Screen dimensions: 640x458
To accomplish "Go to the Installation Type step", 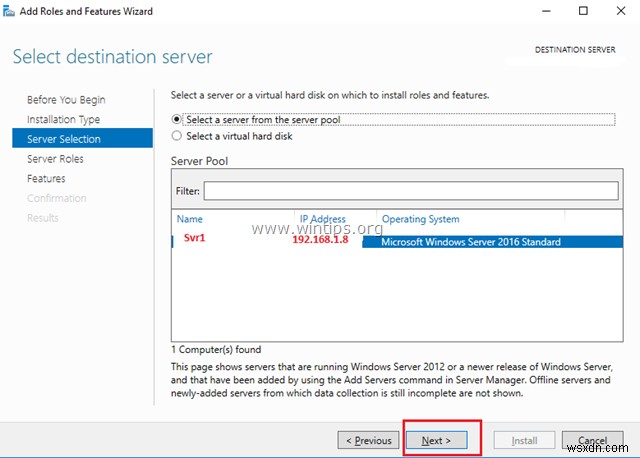I will coord(63,120).
